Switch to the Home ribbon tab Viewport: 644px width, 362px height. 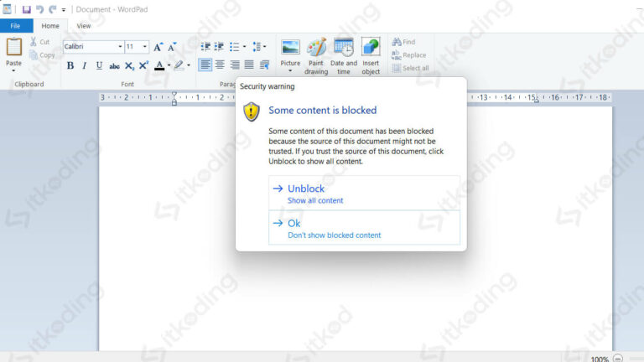[x=50, y=26]
